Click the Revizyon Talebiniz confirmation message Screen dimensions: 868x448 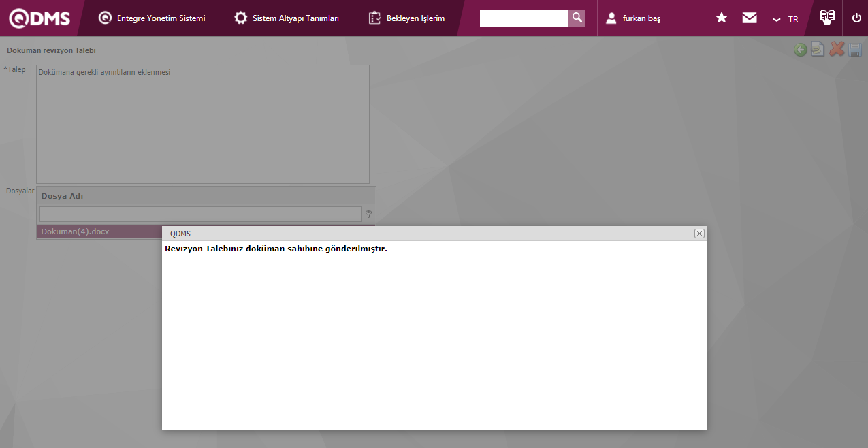click(276, 249)
